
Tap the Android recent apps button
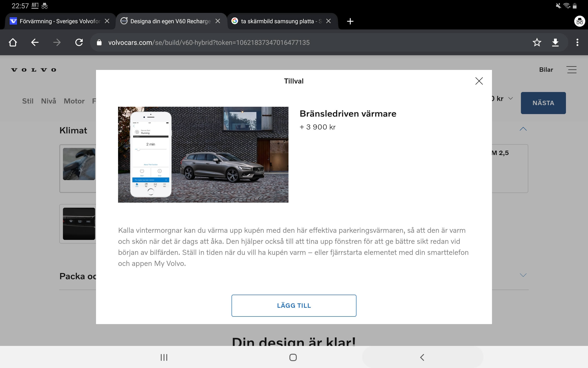(164, 357)
